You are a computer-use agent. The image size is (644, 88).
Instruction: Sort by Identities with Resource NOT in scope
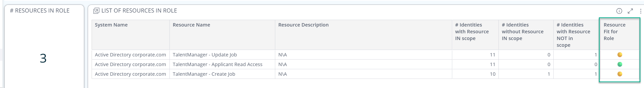coord(573,35)
